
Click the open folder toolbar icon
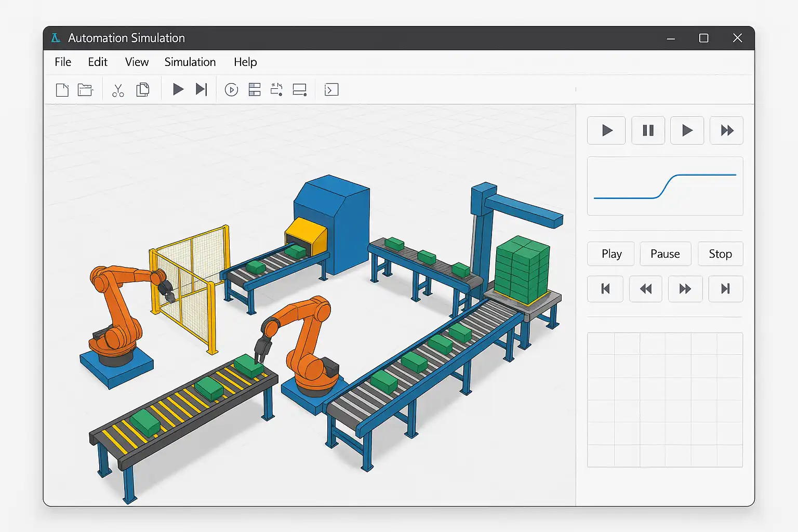pos(85,90)
